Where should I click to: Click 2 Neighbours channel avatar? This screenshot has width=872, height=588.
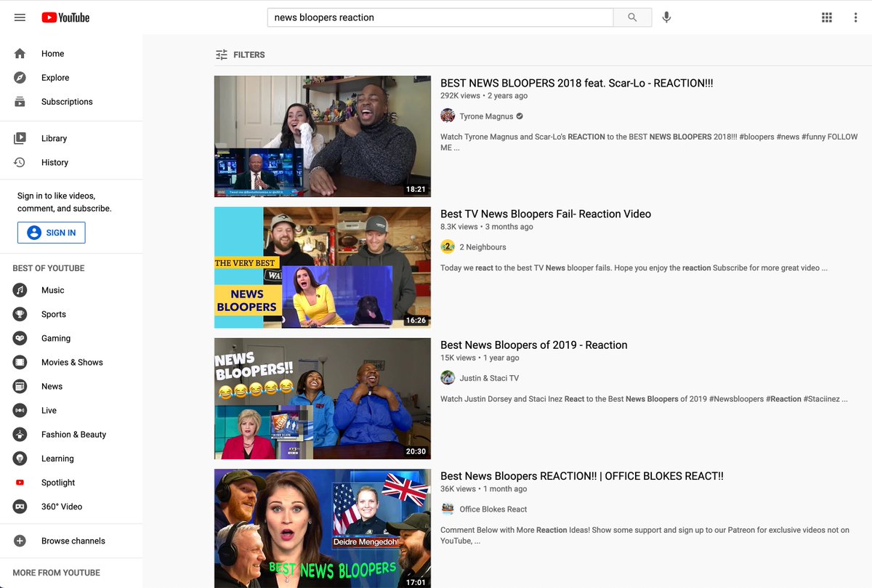(448, 247)
